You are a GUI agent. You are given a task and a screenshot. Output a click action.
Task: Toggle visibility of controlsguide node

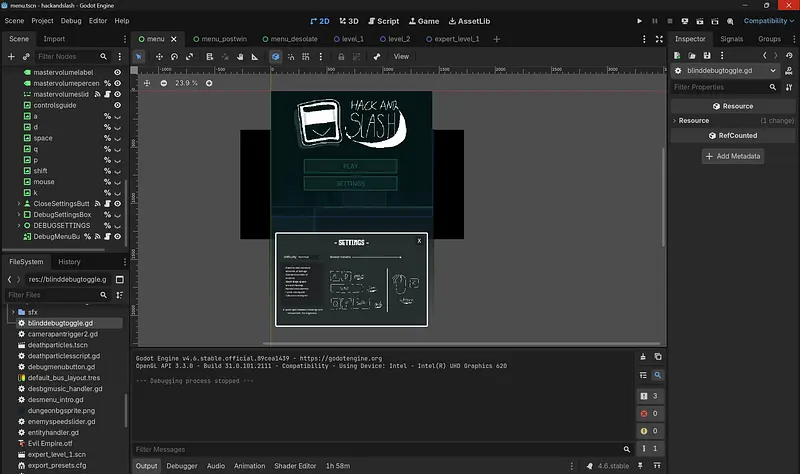click(x=117, y=105)
